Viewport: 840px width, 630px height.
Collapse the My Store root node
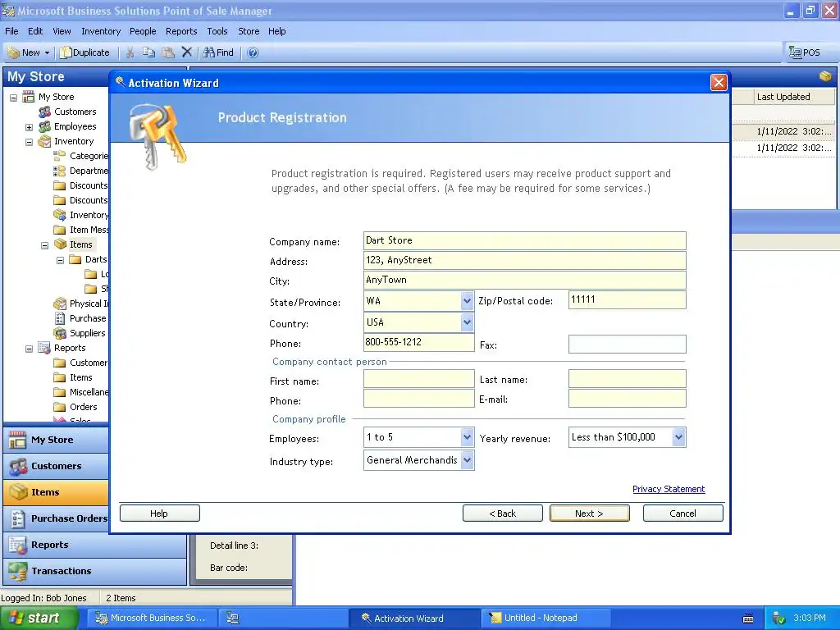click(x=13, y=98)
